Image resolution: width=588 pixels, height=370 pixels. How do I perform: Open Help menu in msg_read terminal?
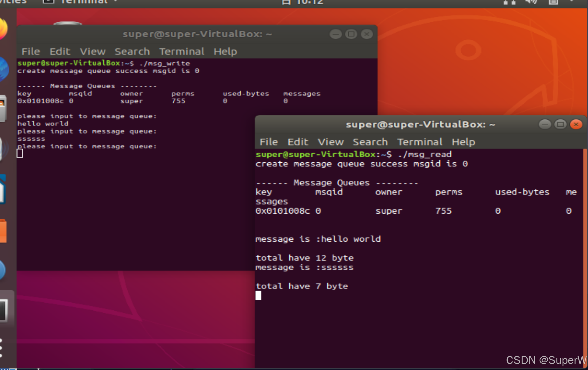[x=463, y=142]
